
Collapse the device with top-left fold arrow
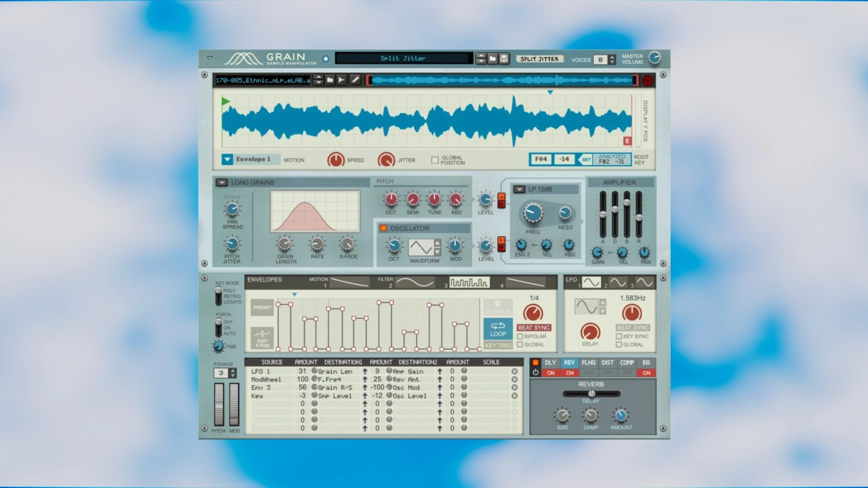(x=210, y=59)
